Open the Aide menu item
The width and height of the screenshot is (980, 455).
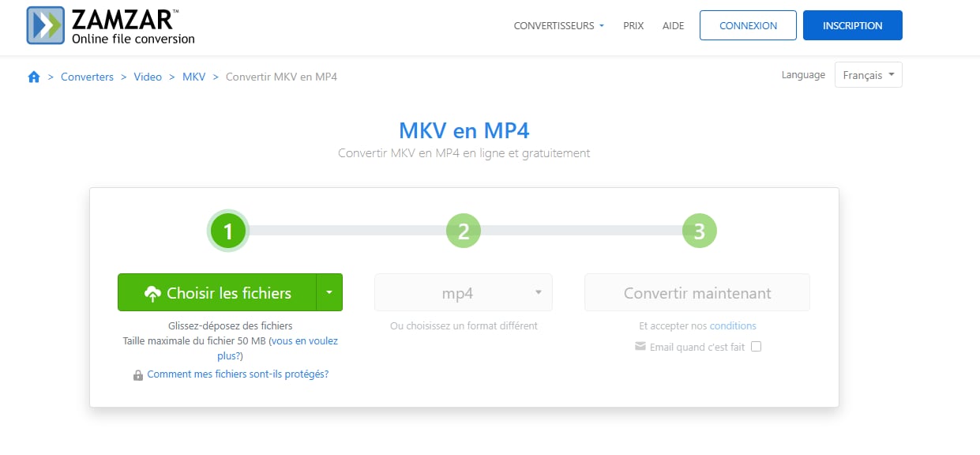tap(673, 25)
